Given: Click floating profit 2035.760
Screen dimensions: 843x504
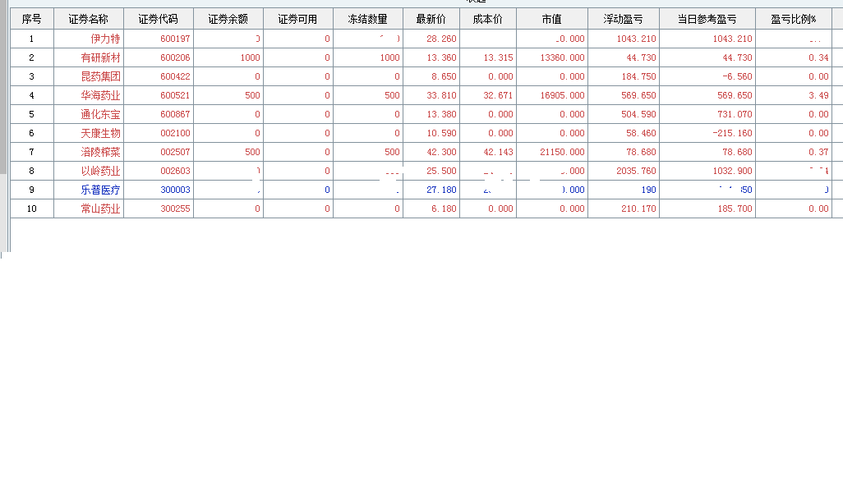Looking at the screenshot, I should (637, 171).
